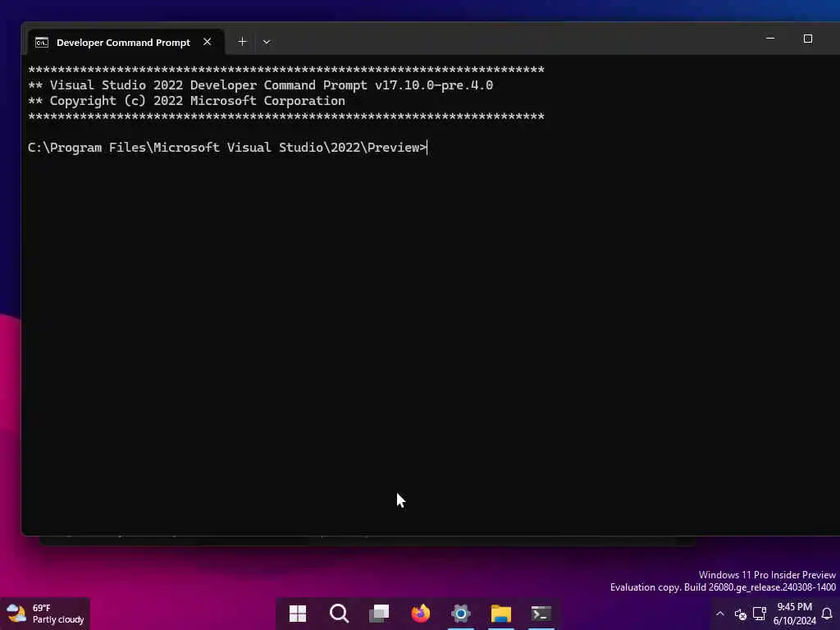This screenshot has width=840, height=630.
Task: Open Settings app from taskbar
Action: pyautogui.click(x=461, y=614)
